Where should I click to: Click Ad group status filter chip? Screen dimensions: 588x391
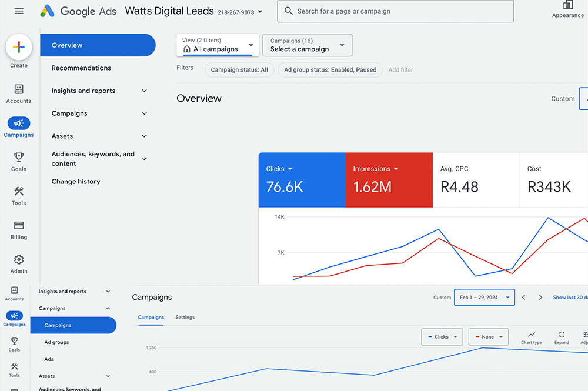pos(330,70)
